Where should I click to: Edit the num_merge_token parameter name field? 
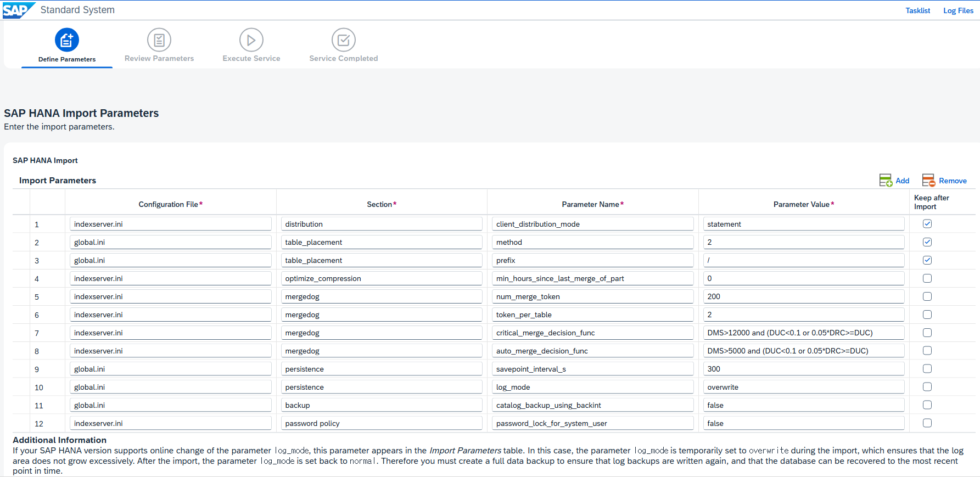(x=593, y=296)
